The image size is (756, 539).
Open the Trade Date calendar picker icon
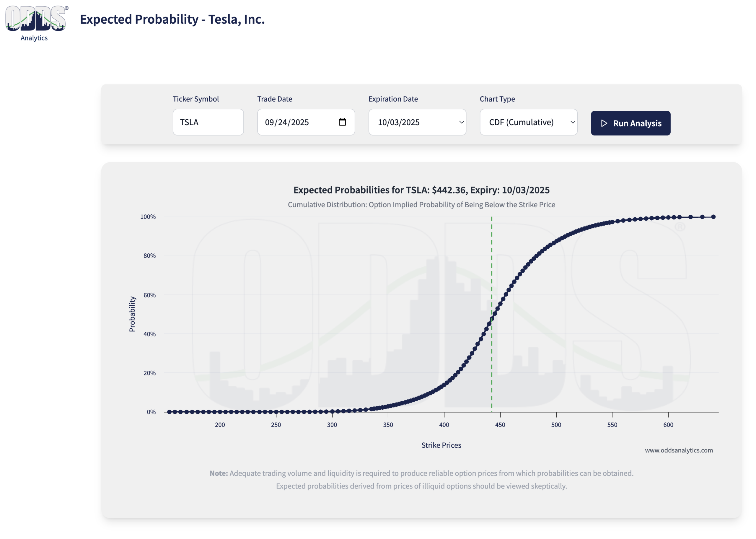click(x=342, y=122)
